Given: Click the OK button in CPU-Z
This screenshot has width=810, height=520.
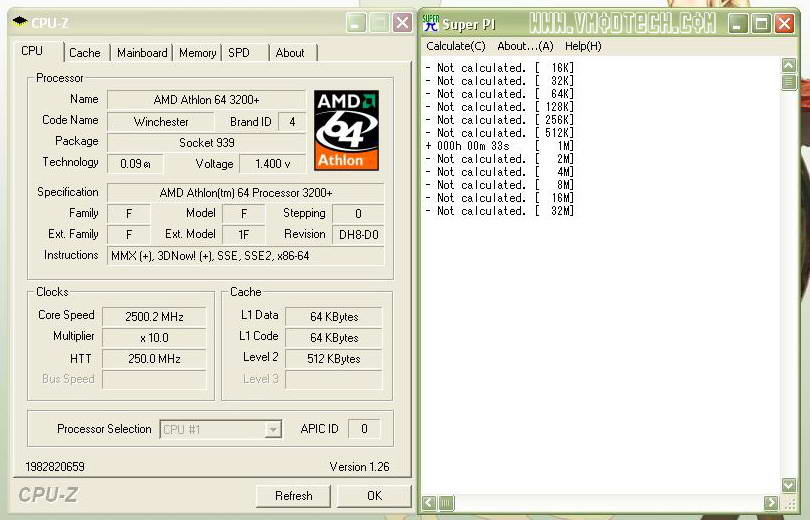Looking at the screenshot, I should [375, 496].
